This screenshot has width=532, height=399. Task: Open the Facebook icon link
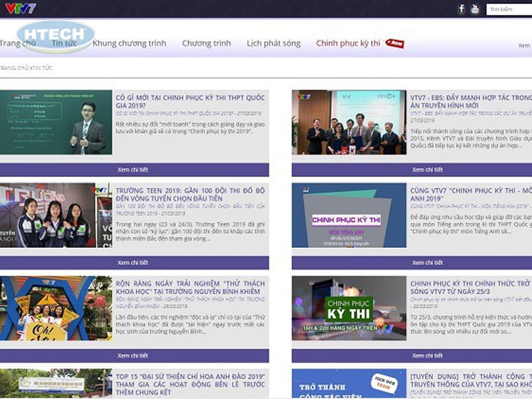tap(461, 9)
